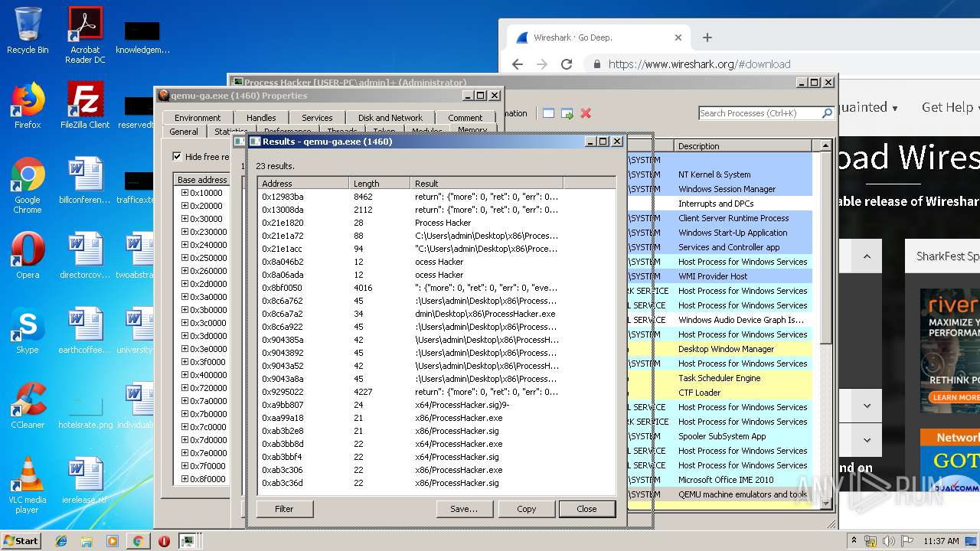
Task: Open ierelease.rtf document on desktop
Action: [x=85, y=481]
